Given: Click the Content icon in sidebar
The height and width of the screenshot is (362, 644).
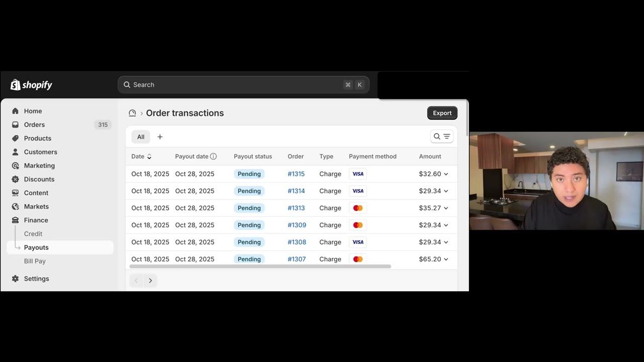Looking at the screenshot, I should click(x=15, y=193).
